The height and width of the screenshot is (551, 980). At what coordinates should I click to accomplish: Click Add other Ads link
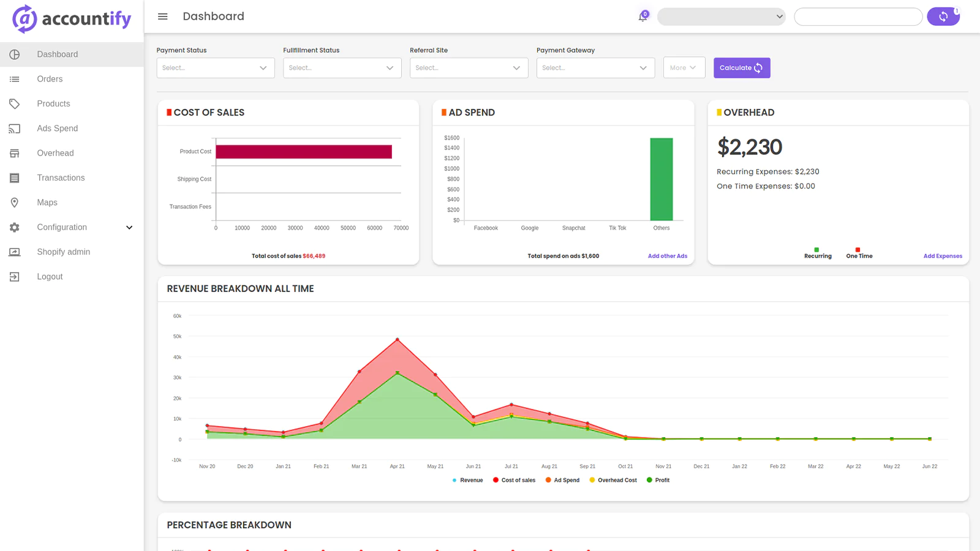(x=668, y=256)
